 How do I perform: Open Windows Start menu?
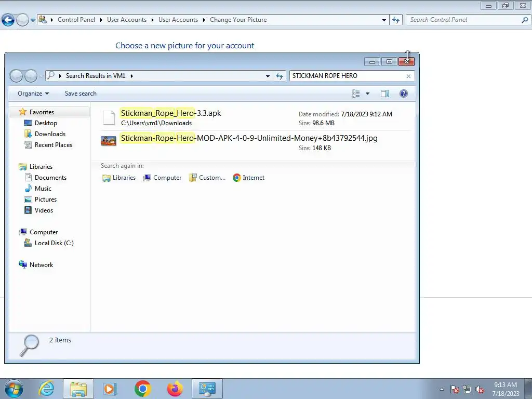[x=14, y=389]
